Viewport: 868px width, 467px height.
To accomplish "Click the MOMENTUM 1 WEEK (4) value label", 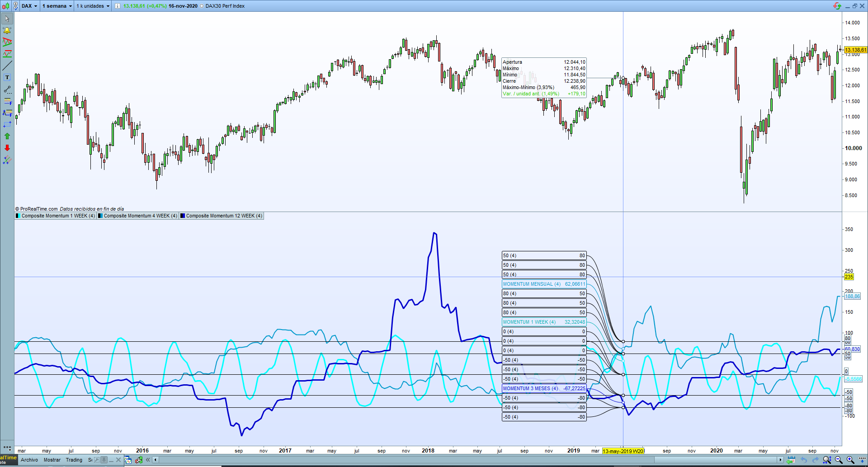I will (544, 322).
